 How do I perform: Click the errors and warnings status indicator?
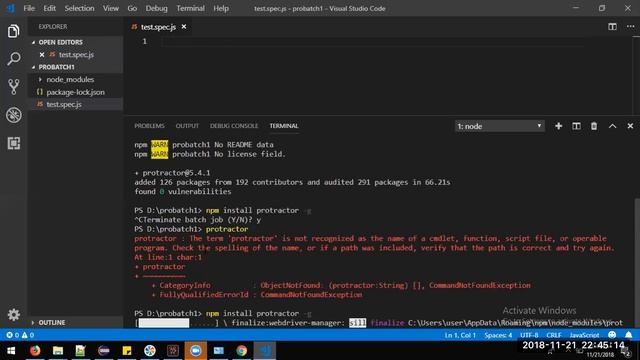coord(20,335)
